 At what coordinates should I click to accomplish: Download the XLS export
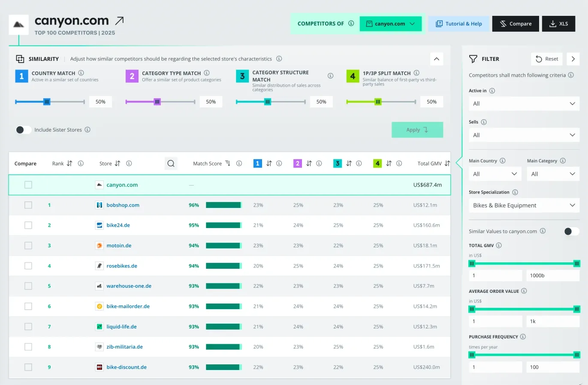559,24
